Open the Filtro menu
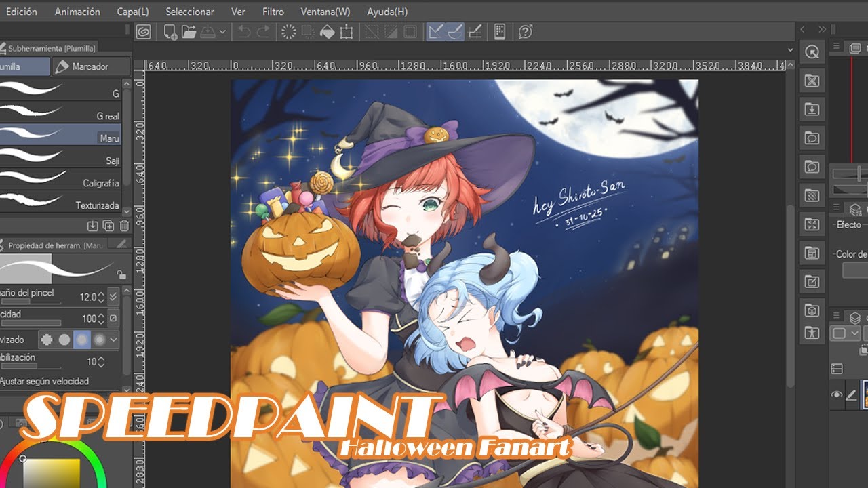 [273, 12]
